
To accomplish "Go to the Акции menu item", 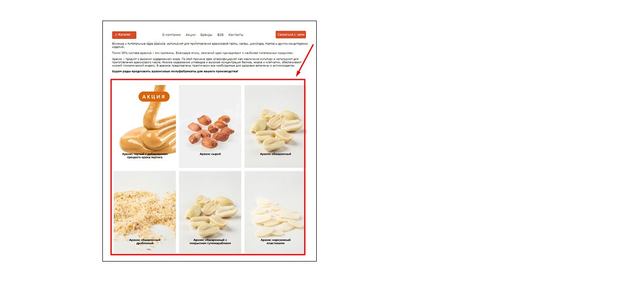I will tap(191, 35).
